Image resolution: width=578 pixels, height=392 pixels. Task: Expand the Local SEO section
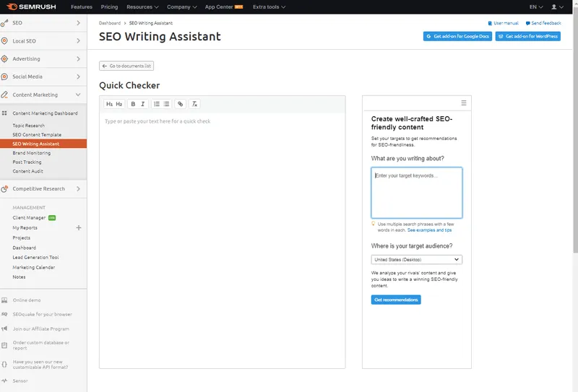(x=78, y=41)
